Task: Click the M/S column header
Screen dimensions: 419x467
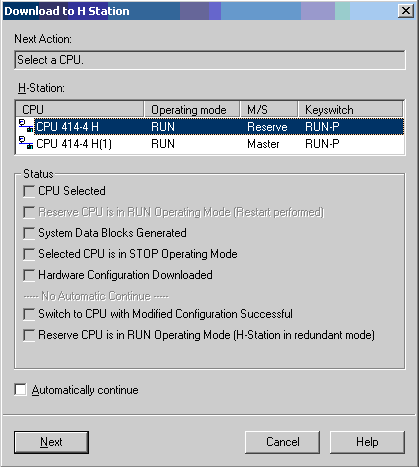Action: [x=268, y=110]
